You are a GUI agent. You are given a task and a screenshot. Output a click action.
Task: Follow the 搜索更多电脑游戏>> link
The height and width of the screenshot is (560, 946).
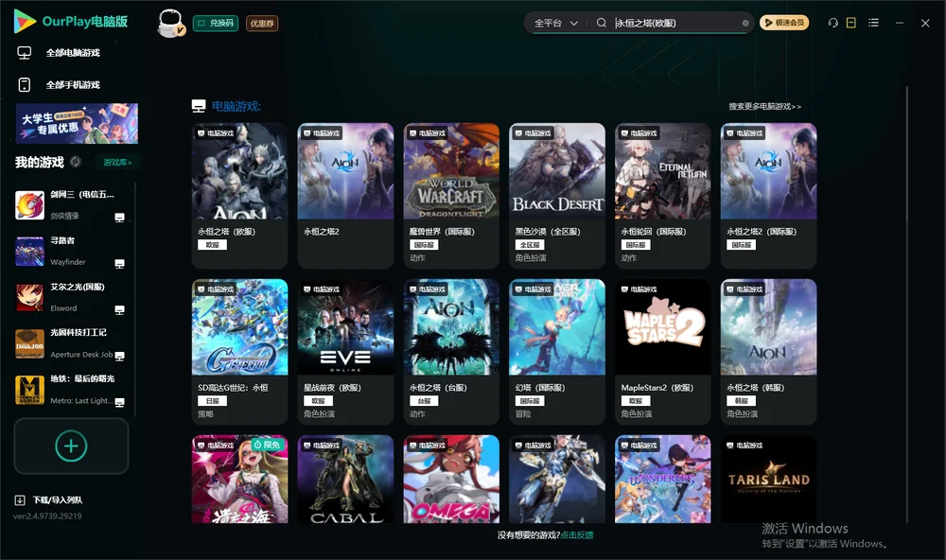[765, 107]
